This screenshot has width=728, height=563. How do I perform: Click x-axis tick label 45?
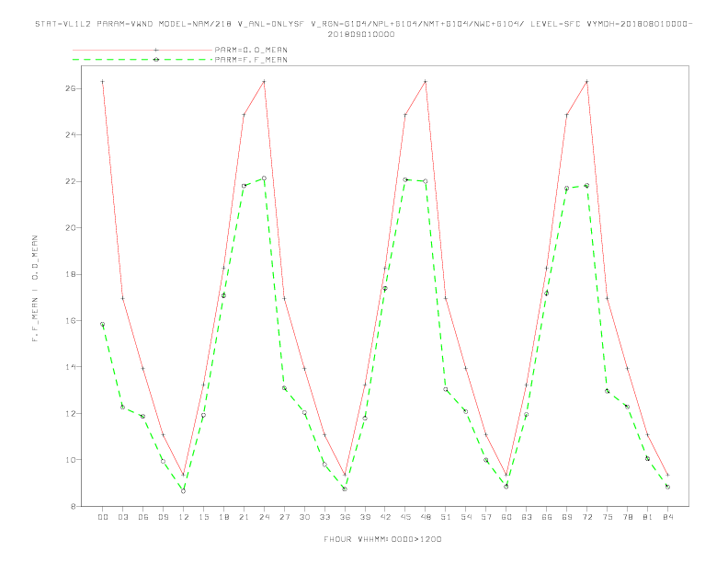[x=405, y=517]
